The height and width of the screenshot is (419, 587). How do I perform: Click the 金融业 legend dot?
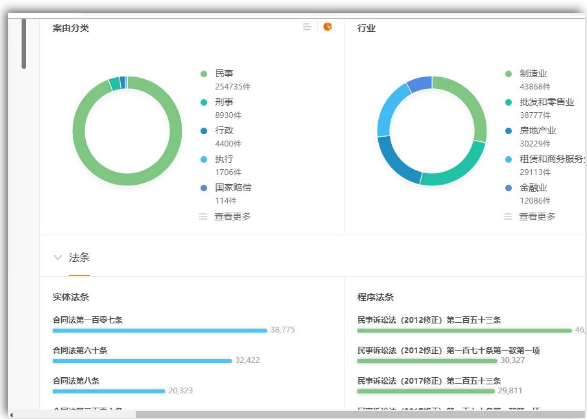[x=508, y=188]
